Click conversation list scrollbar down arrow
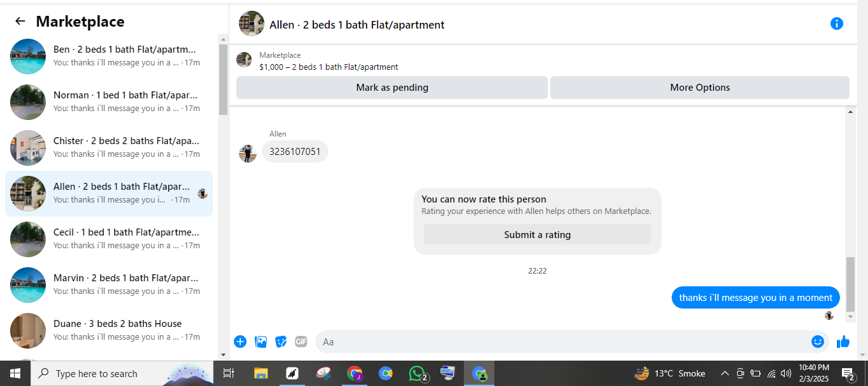The height and width of the screenshot is (386, 868). click(223, 354)
